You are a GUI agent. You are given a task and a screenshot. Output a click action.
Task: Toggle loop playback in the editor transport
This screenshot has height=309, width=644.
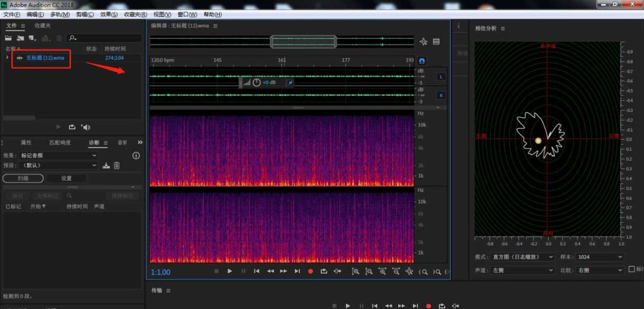click(x=324, y=271)
